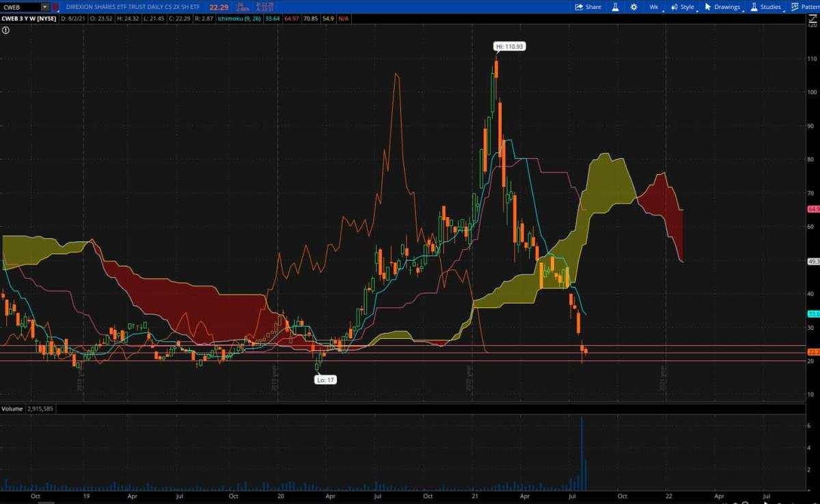Viewport: 820px width, 504px height.
Task: Open the flask quick-study icon beside Share
Action: point(615,7)
